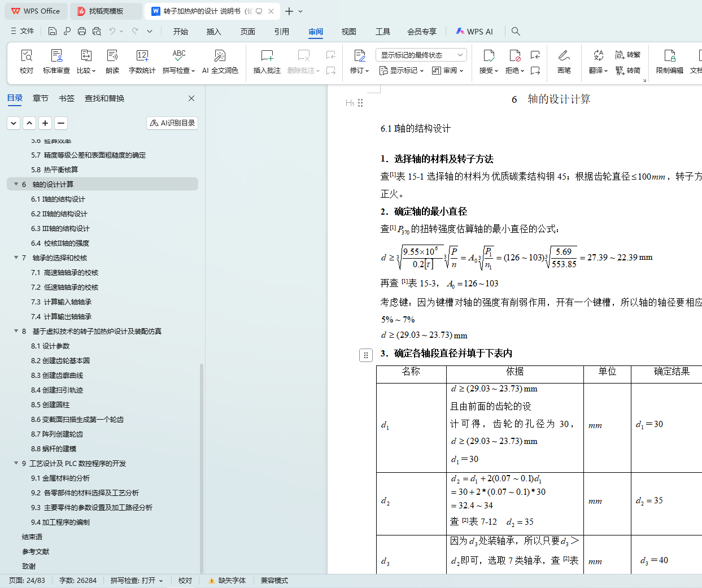Screen dimensions: 702x588
Task: Click the expand-all down chevron button
Action: 14,123
